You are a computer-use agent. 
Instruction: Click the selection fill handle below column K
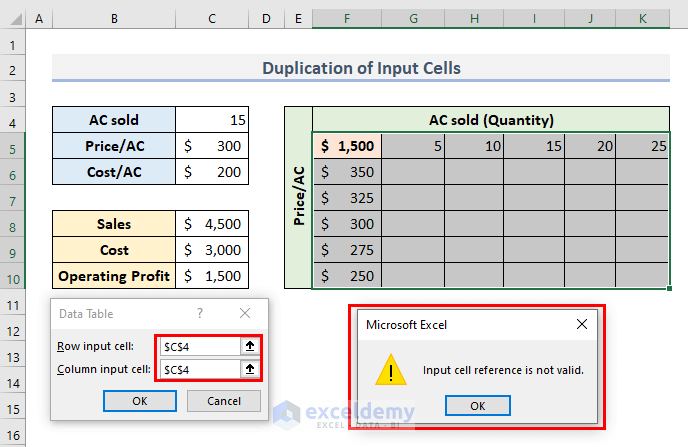pos(669,288)
